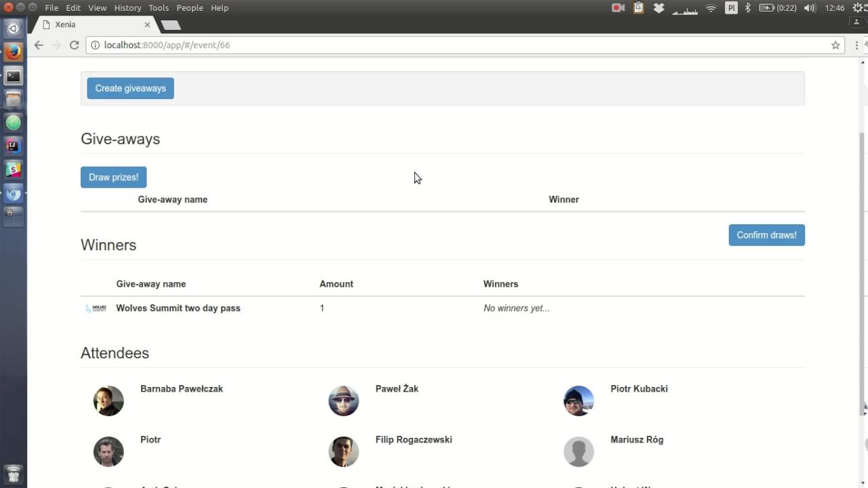Viewport: 868px width, 488px height.
Task: Open the Chromium dock icon
Action: 13,193
